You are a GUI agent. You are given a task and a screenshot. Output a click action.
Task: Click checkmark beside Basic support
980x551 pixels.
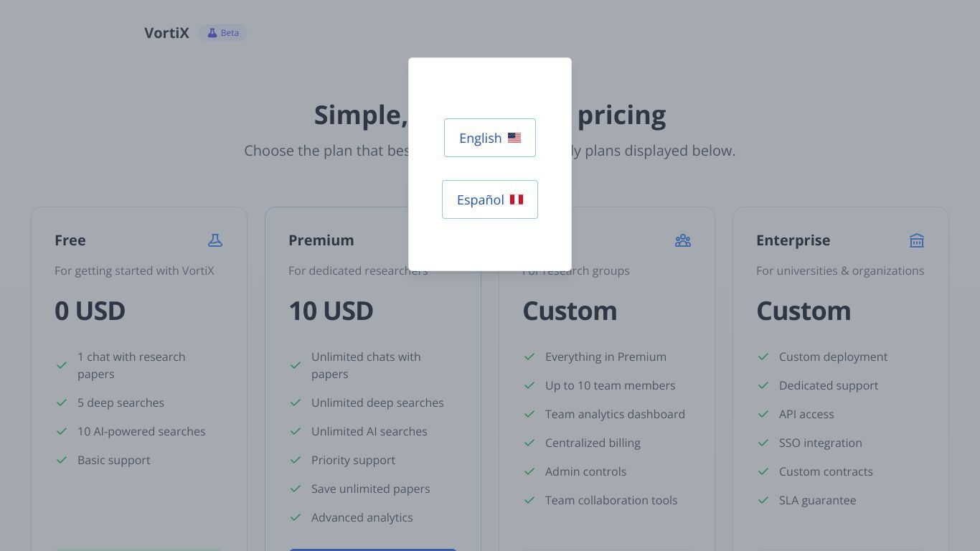pos(62,460)
